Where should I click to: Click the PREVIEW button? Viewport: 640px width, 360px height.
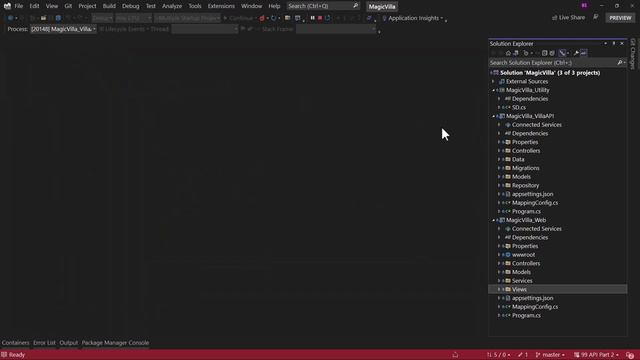point(620,18)
